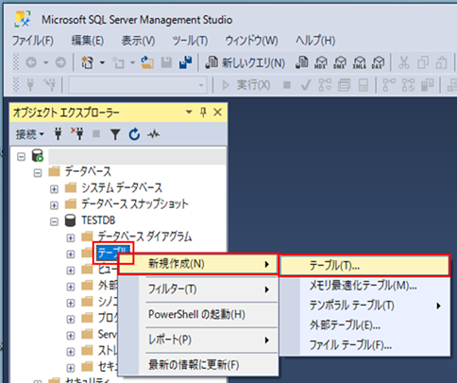Collapse the TESTDB database node
Image resolution: width=457 pixels, height=383 pixels.
tap(54, 222)
